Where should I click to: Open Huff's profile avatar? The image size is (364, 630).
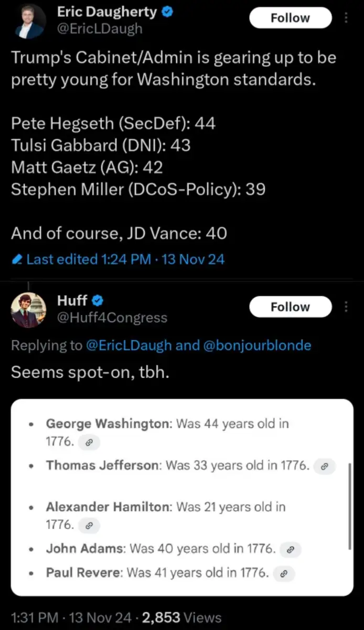tap(29, 310)
